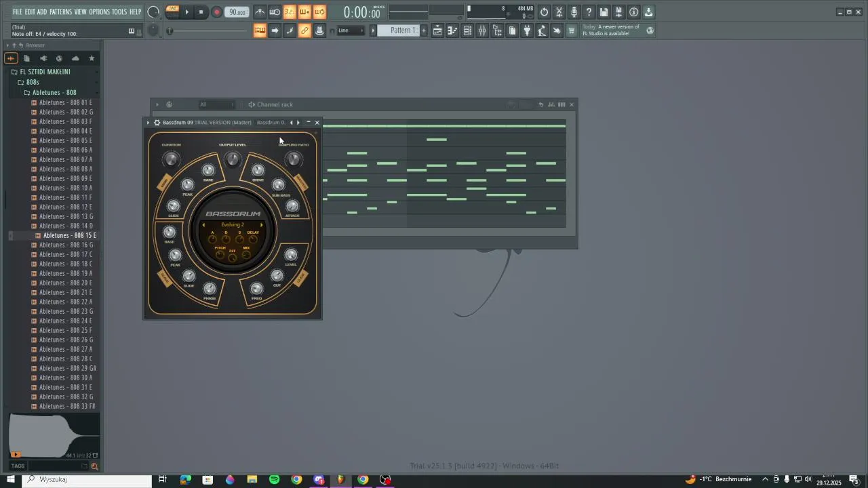Click the audio editor scissors icon

(559, 12)
